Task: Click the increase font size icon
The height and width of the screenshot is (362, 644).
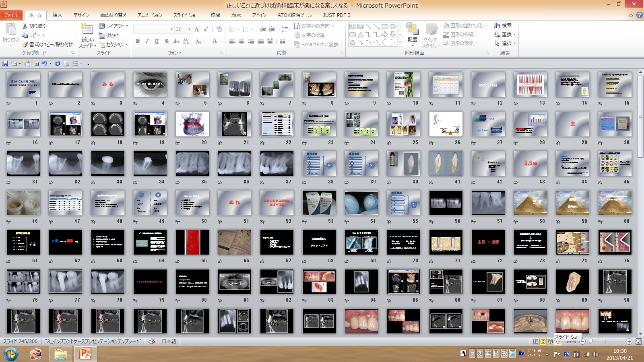Action: (197, 29)
